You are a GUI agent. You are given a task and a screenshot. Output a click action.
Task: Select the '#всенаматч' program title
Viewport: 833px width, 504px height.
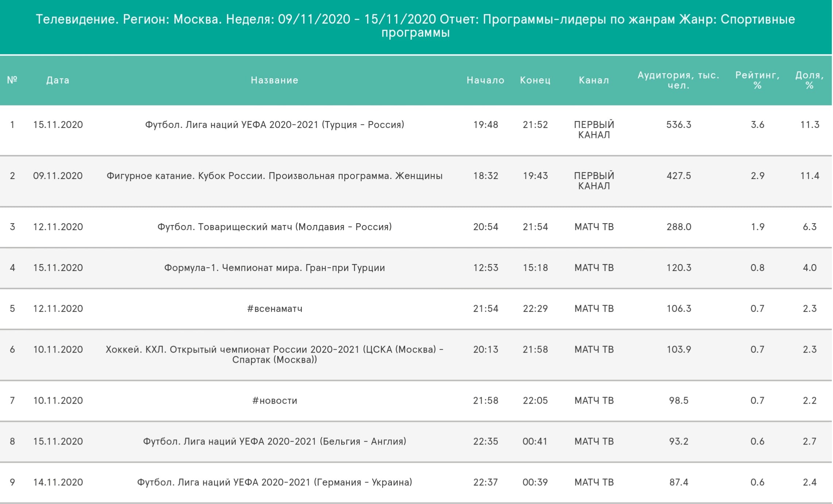coord(274,309)
